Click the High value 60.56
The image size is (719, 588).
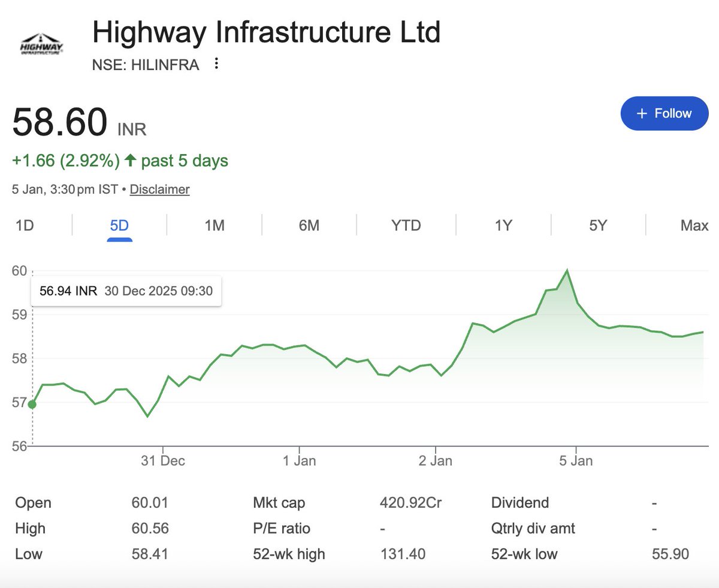(150, 529)
